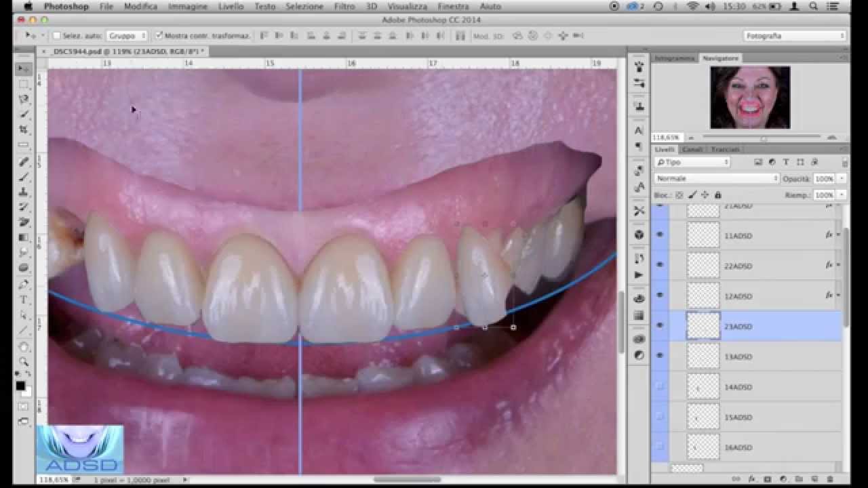Click the Wi-Fi status icon

coord(692,6)
